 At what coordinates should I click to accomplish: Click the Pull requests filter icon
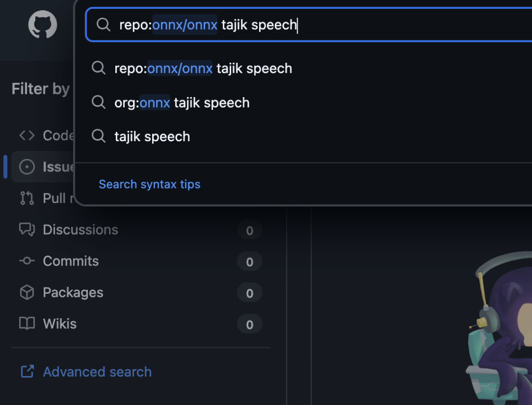pos(27,198)
